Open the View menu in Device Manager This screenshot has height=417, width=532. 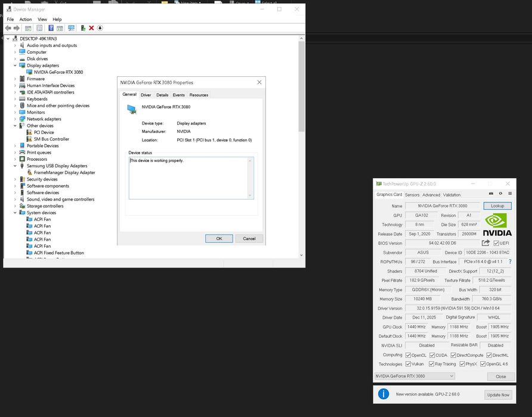tap(42, 19)
